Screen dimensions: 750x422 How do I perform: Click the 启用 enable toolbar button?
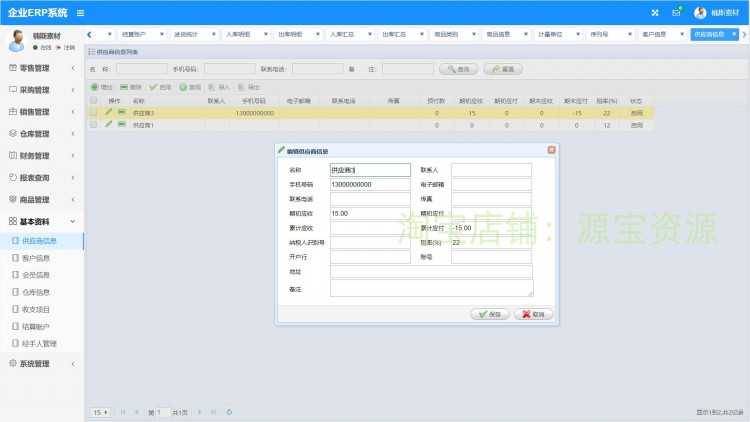(160, 87)
